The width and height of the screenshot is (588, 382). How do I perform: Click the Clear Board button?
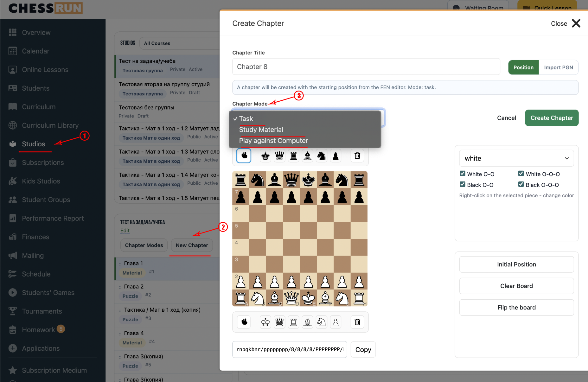[x=516, y=286]
